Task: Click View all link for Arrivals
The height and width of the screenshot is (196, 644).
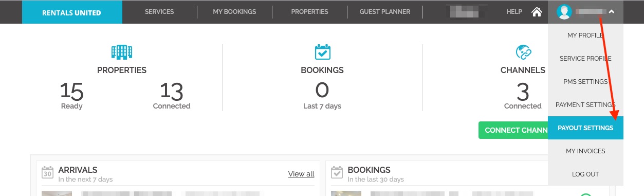Action: (301, 174)
